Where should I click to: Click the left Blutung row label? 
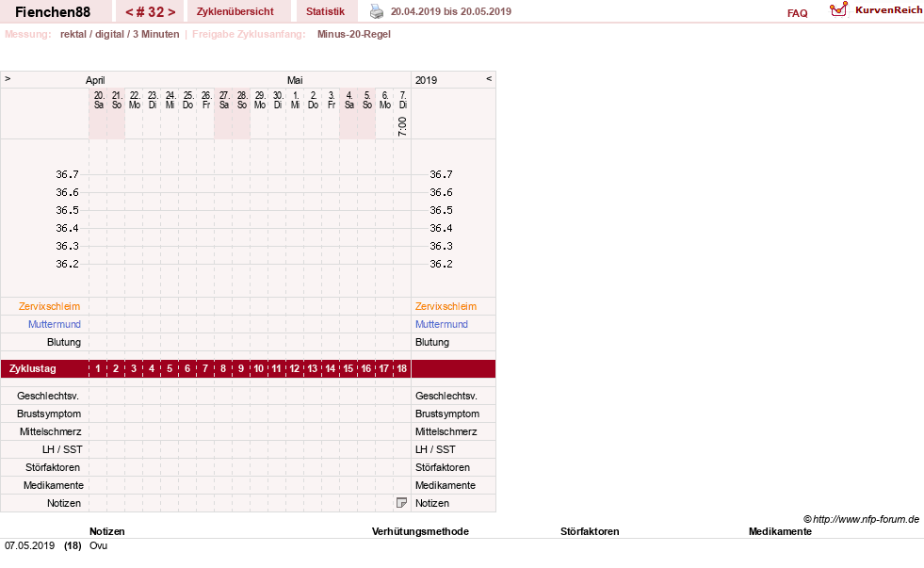pyautogui.click(x=64, y=342)
